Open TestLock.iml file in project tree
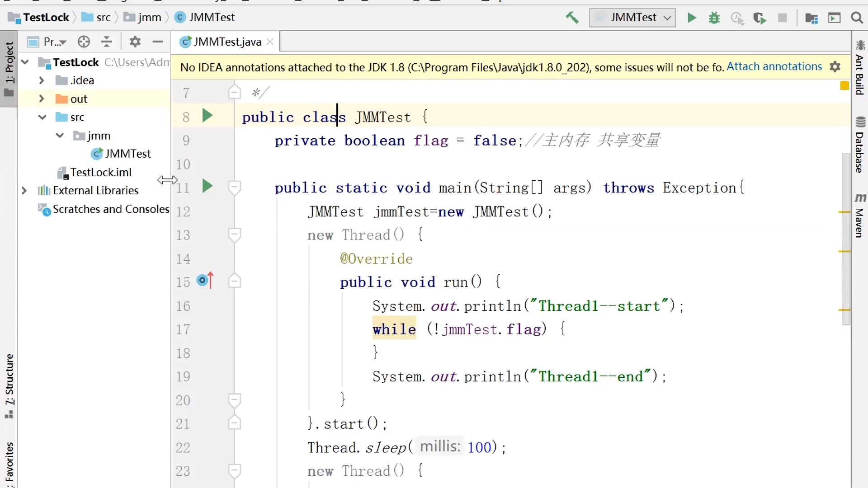The width and height of the screenshot is (868, 488). tap(100, 172)
